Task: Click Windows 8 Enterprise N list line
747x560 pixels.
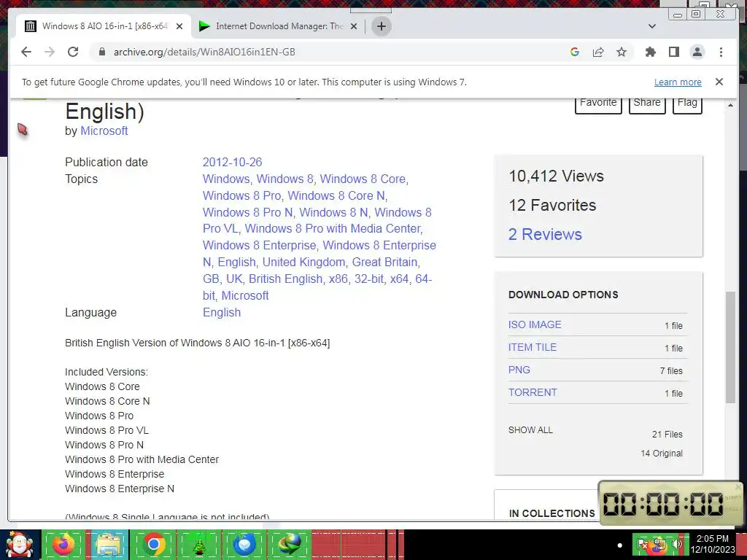Action: pos(120,489)
